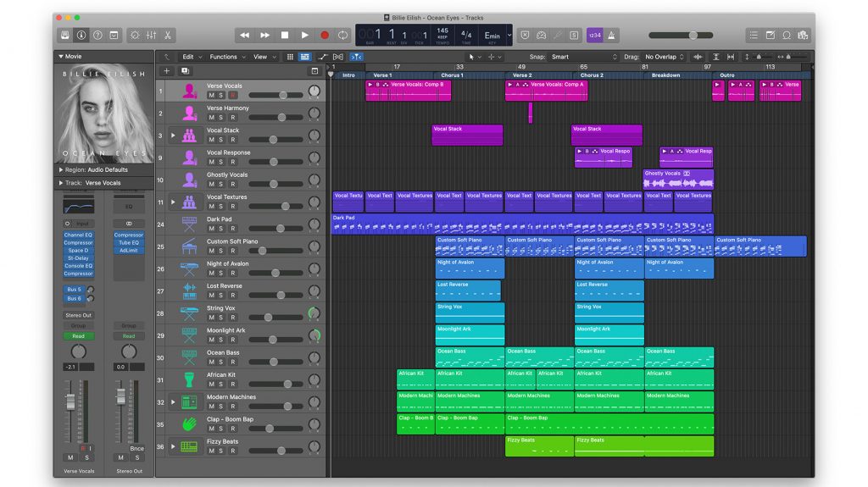The width and height of the screenshot is (868, 487).
Task: Toggle the Waveform Zoom button
Action: (x=698, y=57)
